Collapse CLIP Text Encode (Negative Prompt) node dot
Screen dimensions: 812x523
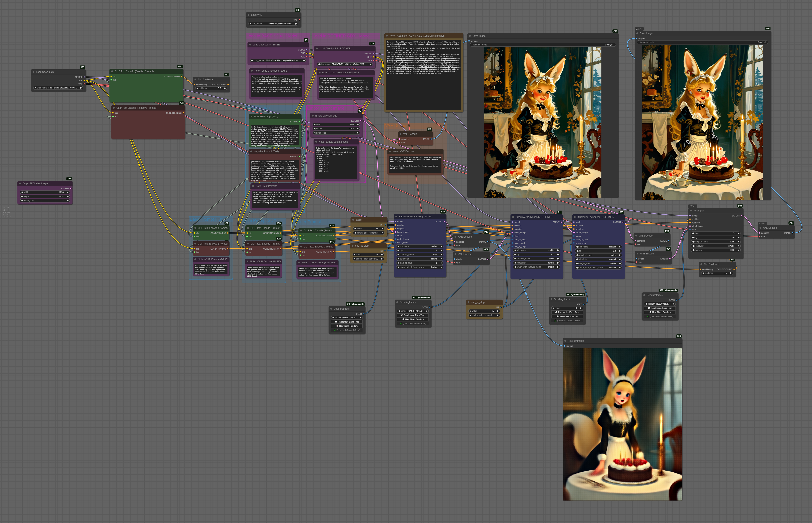(x=113, y=108)
